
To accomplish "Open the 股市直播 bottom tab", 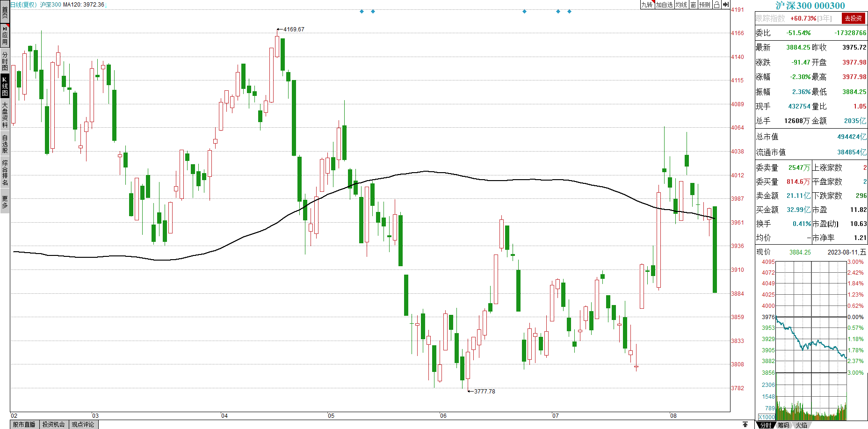I will (24, 424).
